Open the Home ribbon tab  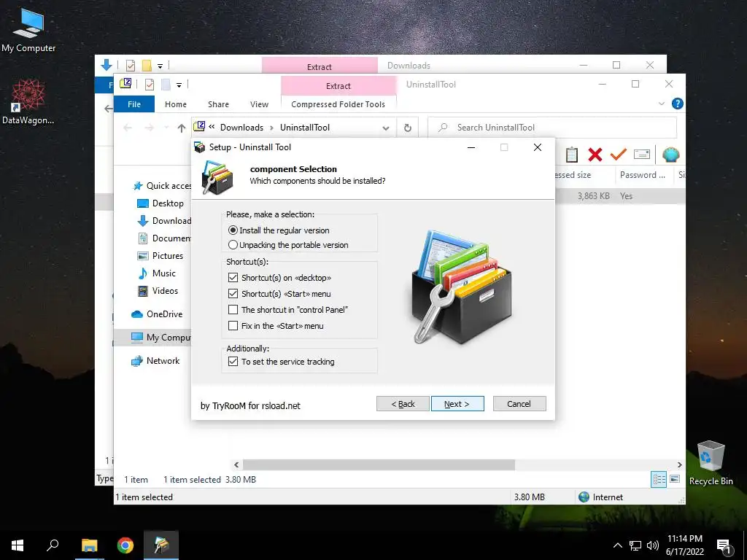(x=176, y=104)
